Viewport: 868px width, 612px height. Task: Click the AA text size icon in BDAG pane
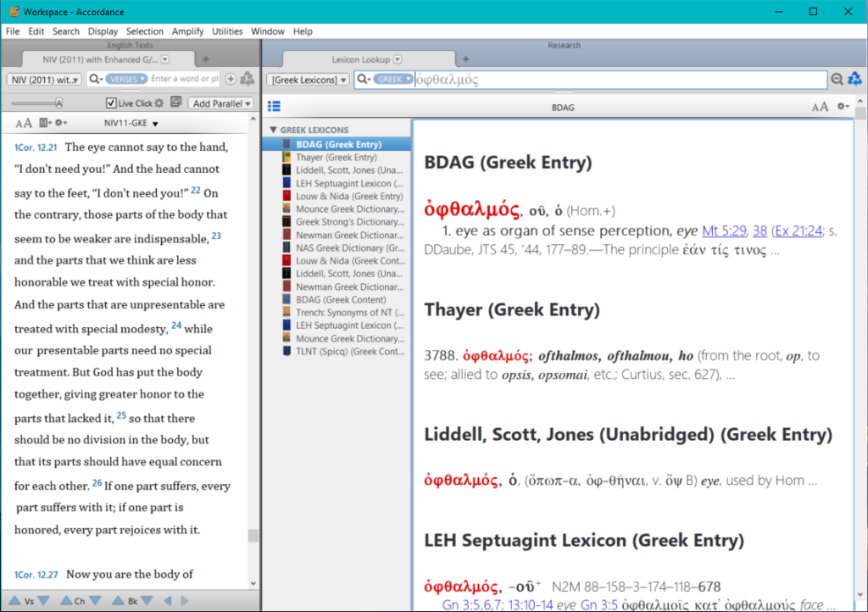820,107
